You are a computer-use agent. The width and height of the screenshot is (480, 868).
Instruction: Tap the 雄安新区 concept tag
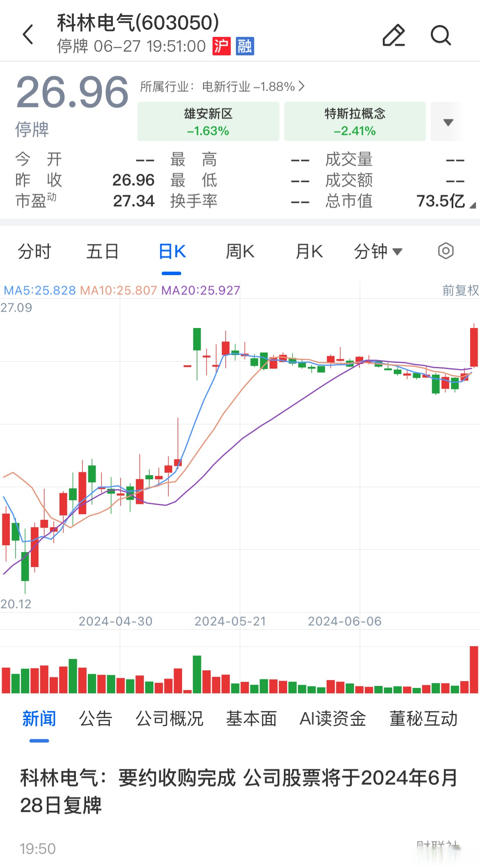coord(208,122)
